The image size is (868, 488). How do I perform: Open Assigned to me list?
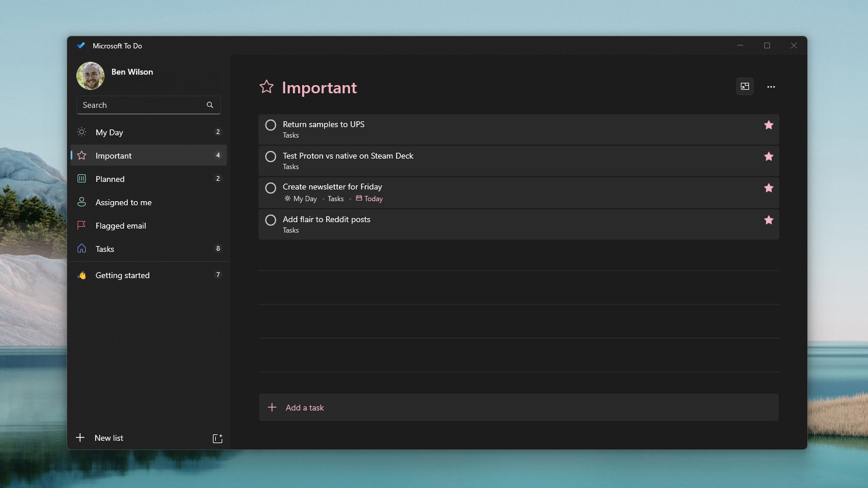pos(148,202)
